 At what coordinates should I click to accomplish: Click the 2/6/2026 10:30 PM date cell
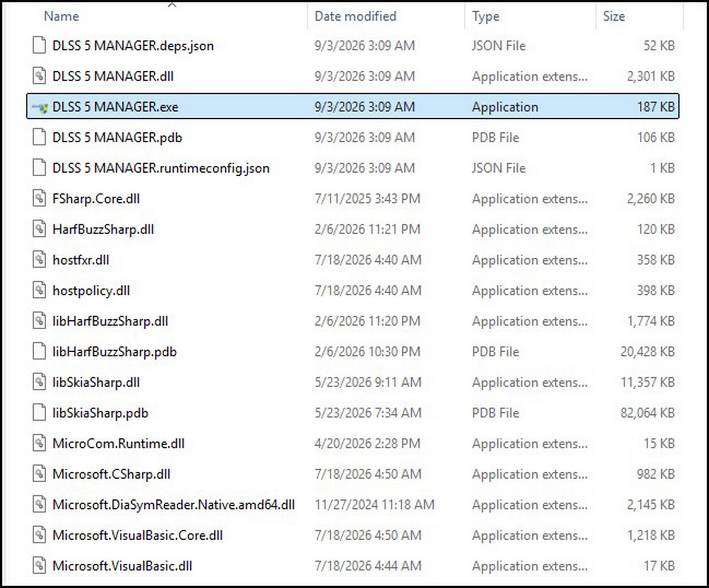[x=367, y=352]
